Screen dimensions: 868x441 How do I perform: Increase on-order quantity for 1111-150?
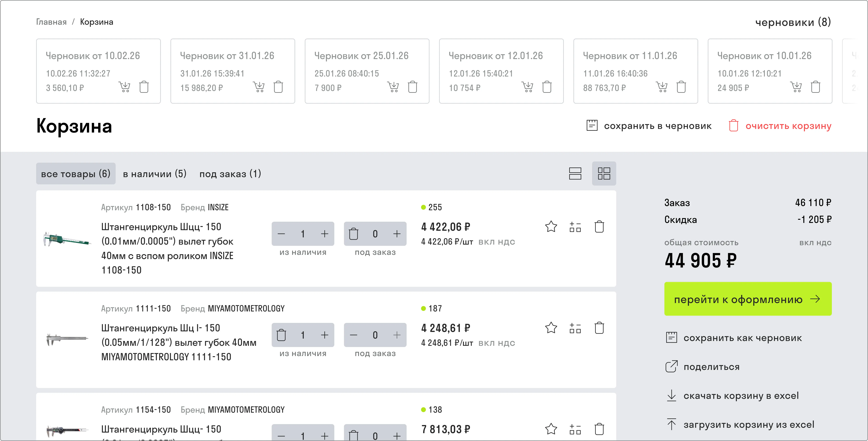click(x=397, y=335)
